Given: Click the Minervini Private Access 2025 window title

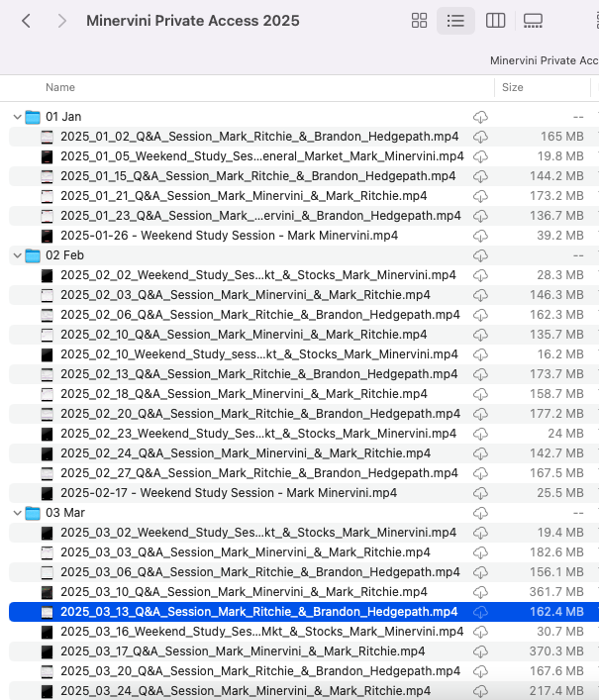Looking at the screenshot, I should 193,21.
